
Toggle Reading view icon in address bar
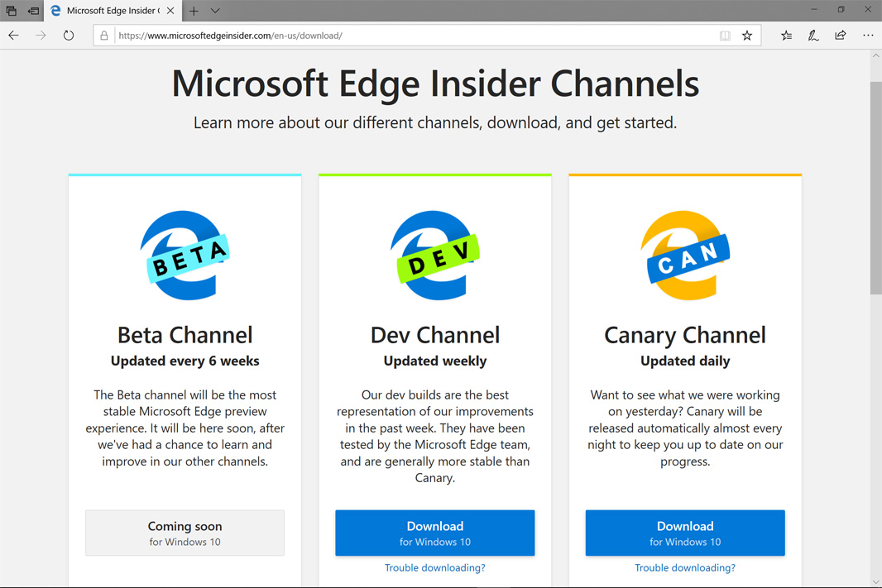tap(725, 36)
